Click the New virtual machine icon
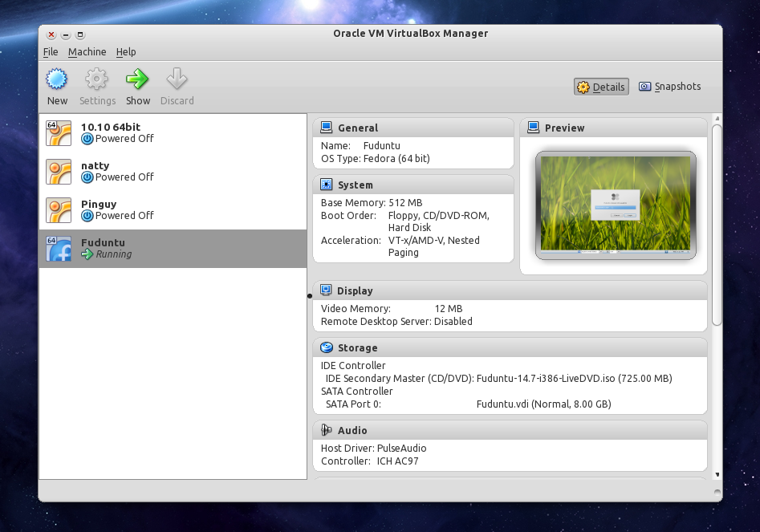 tap(57, 79)
